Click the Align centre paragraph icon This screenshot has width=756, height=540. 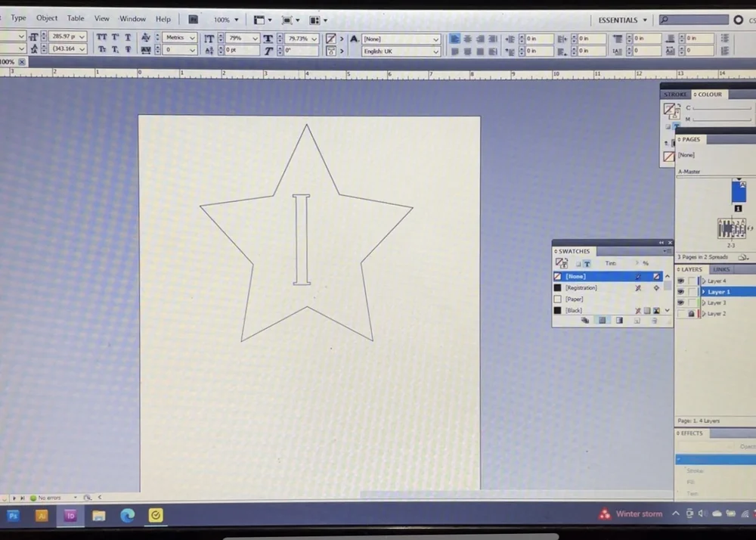click(467, 39)
